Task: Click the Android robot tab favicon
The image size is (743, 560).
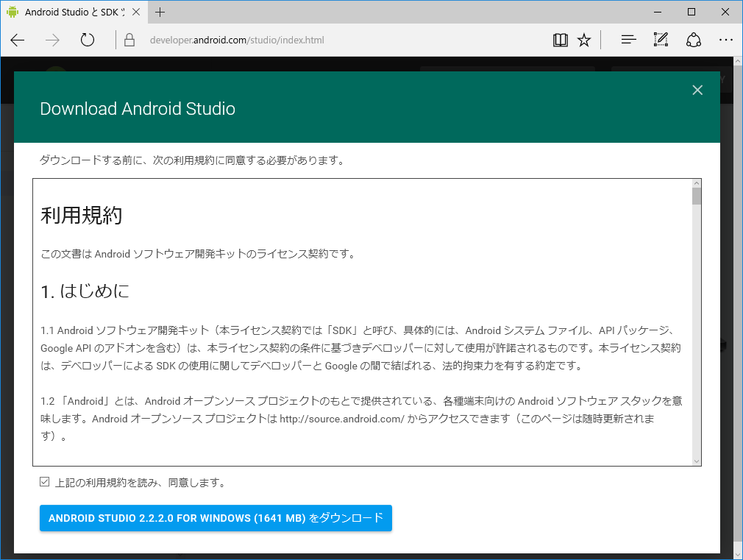Action: [13, 12]
